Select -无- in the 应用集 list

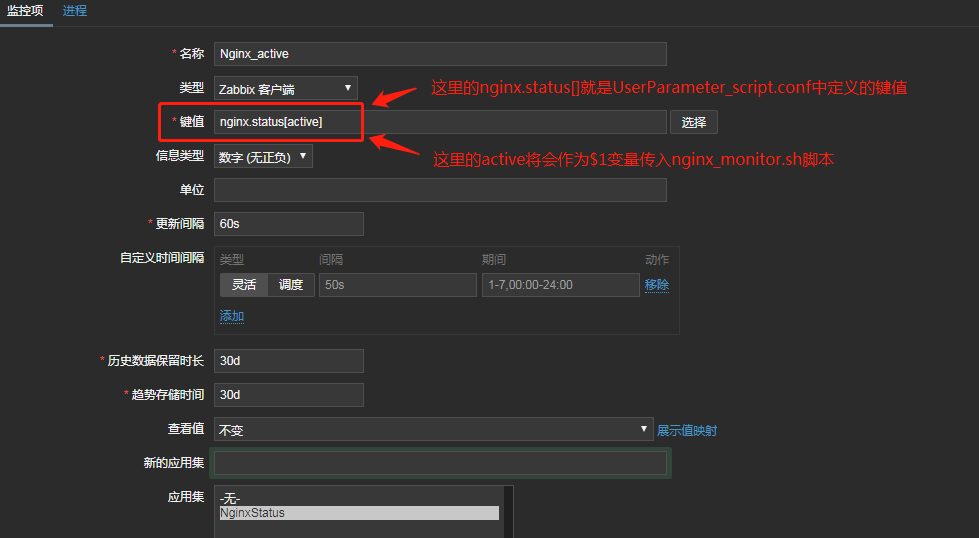click(359, 499)
